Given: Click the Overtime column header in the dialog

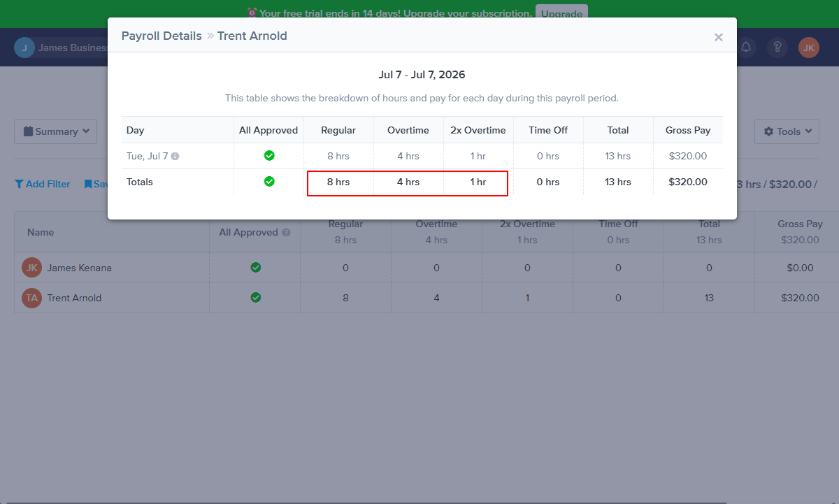Looking at the screenshot, I should click(408, 130).
